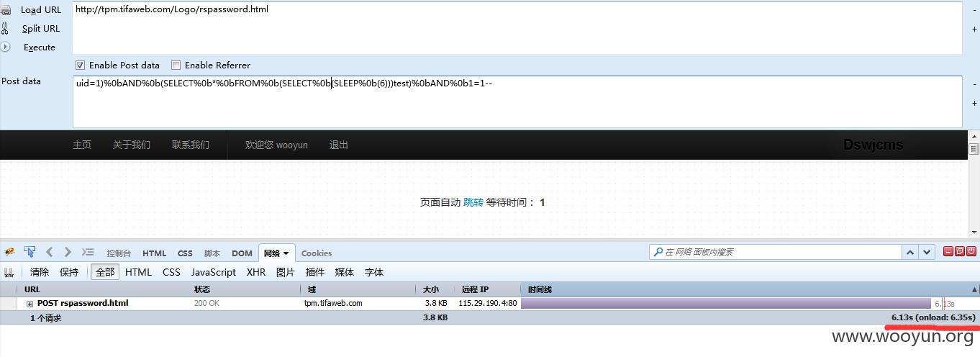Screen dimensions: 980x357
Task: Switch to the DOM tab
Action: coord(242,253)
